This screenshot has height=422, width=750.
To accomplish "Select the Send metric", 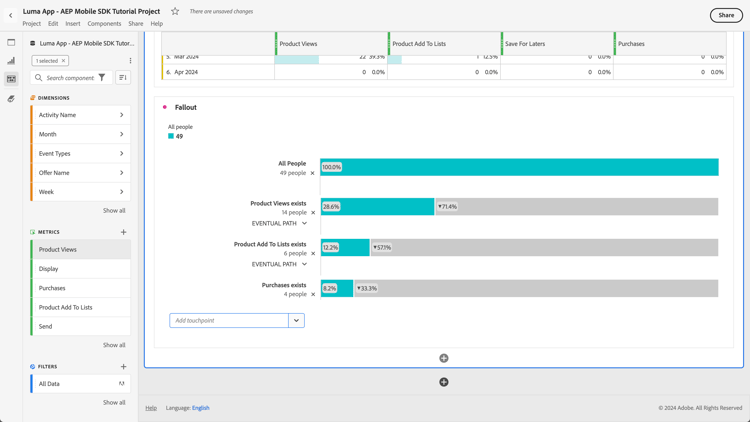I will pyautogui.click(x=80, y=326).
